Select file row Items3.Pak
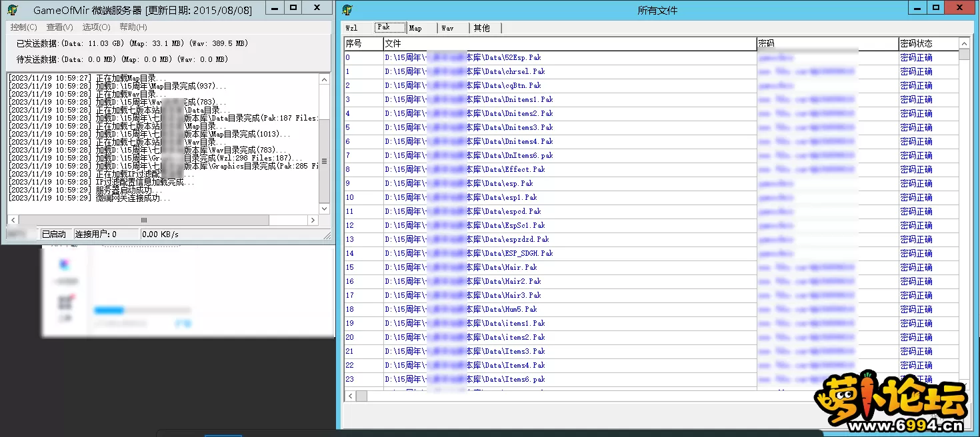Image resolution: width=980 pixels, height=437 pixels. 651,351
